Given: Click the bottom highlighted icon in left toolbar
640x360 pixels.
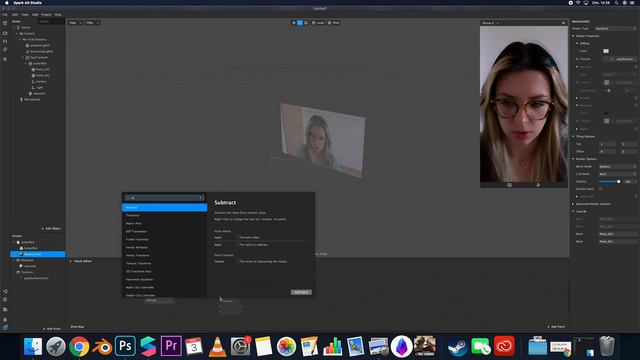Looking at the screenshot, I should click(x=5, y=327).
